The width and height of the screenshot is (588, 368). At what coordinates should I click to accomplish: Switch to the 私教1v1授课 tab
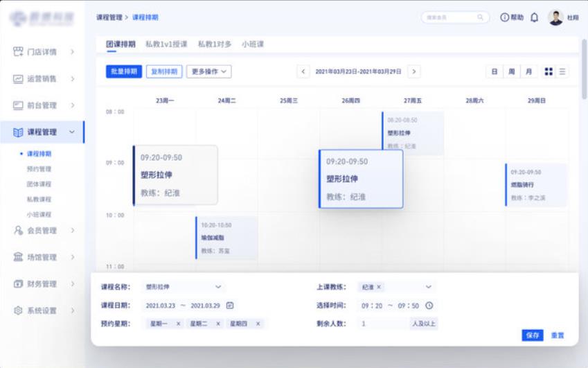(166, 44)
